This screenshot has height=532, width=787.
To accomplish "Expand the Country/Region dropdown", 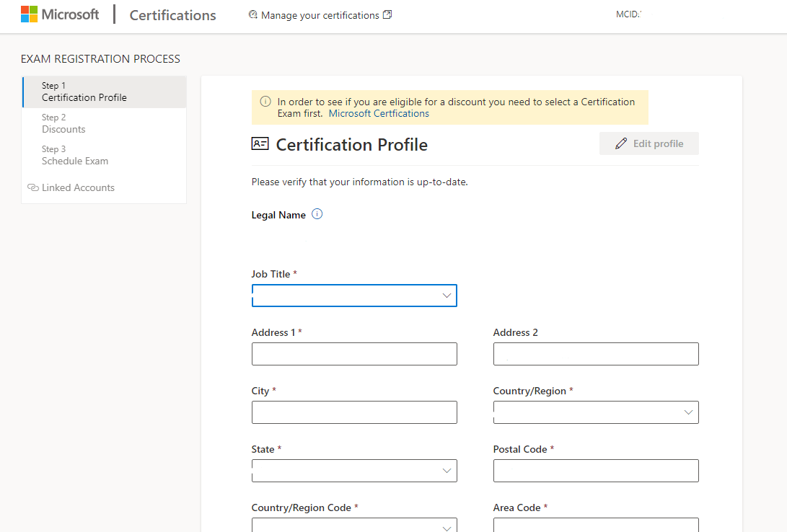I will coord(596,412).
